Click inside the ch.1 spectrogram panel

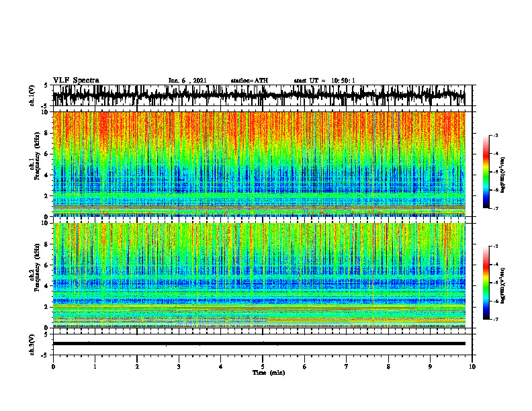[x=259, y=164]
